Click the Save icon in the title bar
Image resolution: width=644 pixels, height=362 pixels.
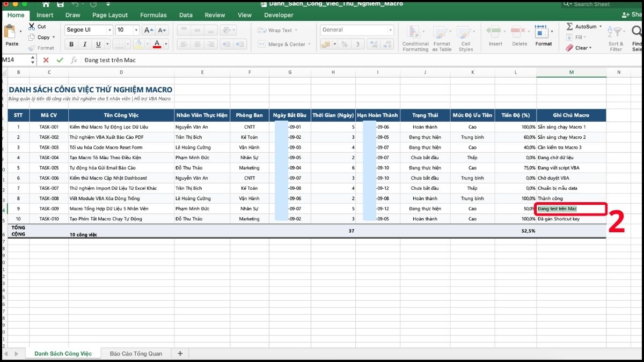coord(61,4)
